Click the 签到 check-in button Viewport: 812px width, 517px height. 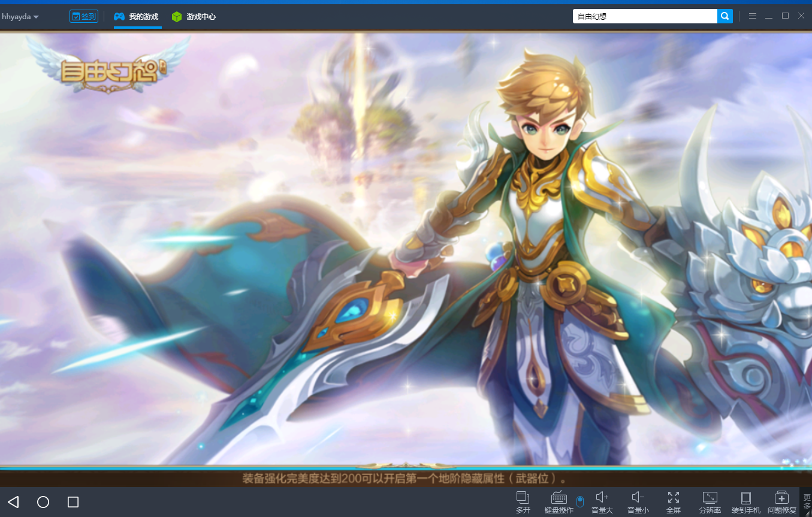(84, 16)
